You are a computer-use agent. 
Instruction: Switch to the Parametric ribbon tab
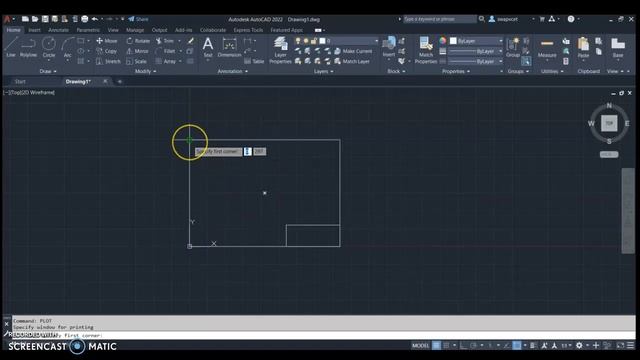click(88, 30)
